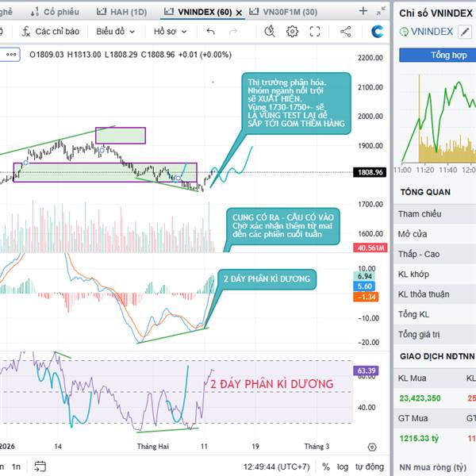The image size is (476, 476).
Task: Select the 'CUNG CÓ RA - CẦU CÓ VÀO' callout
Action: [283, 226]
